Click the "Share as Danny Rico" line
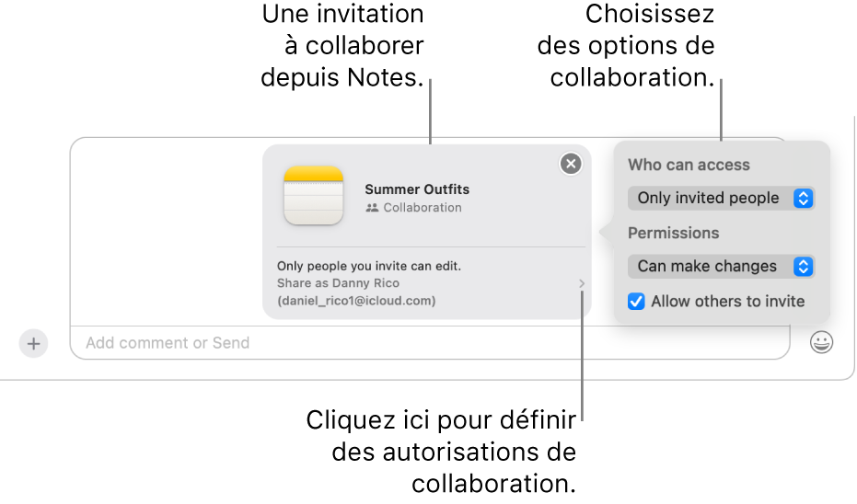 [x=338, y=283]
